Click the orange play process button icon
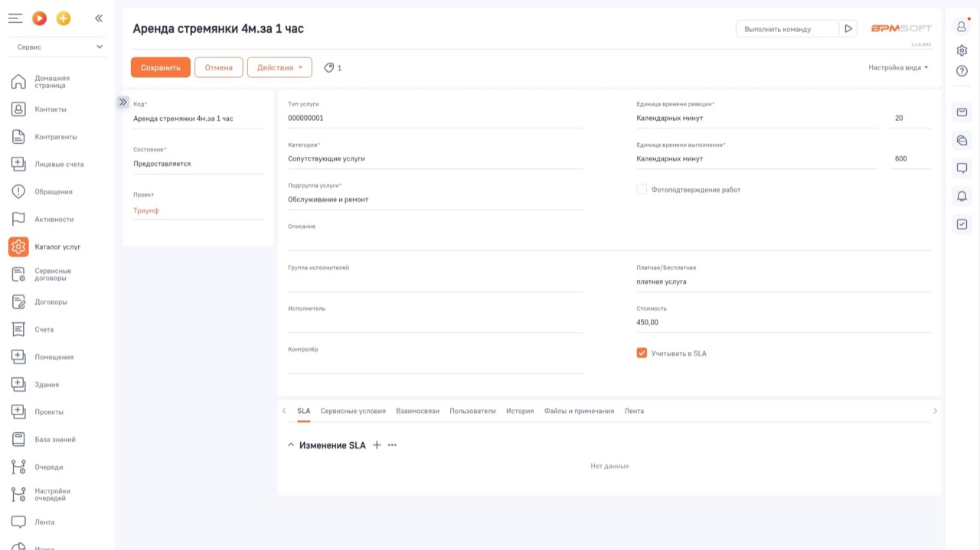 click(x=40, y=18)
